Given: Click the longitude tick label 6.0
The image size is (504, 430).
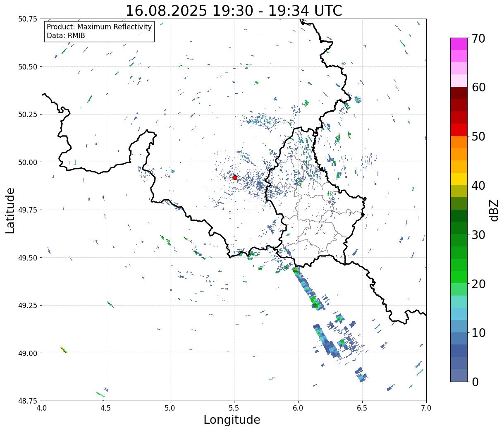Looking at the screenshot, I should point(298,408).
